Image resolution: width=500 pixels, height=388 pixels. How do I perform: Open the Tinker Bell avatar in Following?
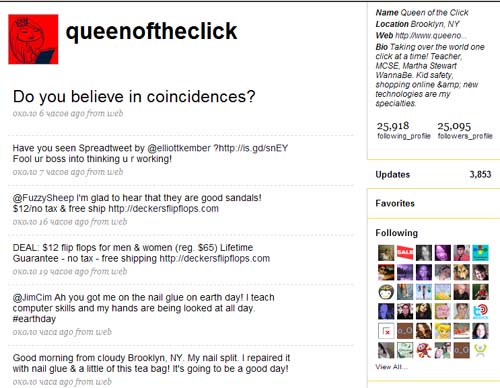pos(443,331)
